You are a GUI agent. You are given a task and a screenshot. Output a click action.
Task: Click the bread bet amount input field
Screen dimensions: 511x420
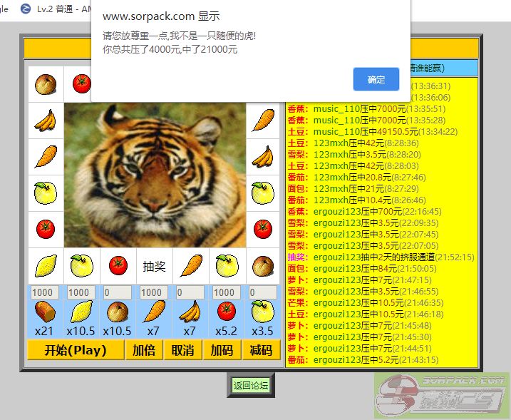point(44,292)
